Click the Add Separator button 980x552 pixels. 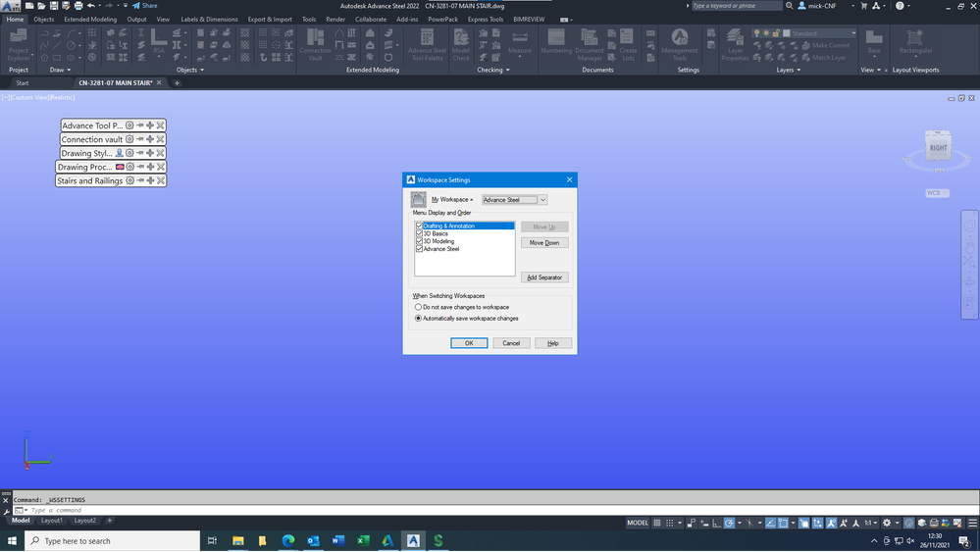(544, 277)
